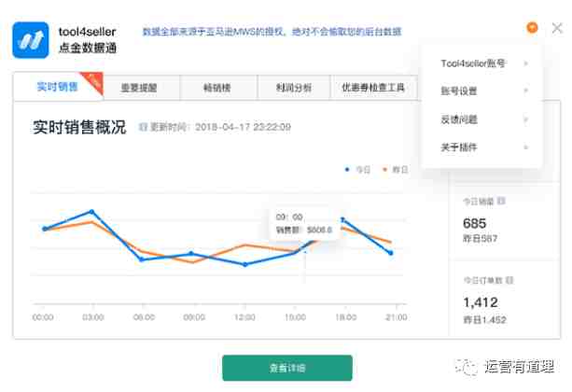572x392 pixels.
Task: Open 优惠券检查工具 tab
Action: [373, 88]
